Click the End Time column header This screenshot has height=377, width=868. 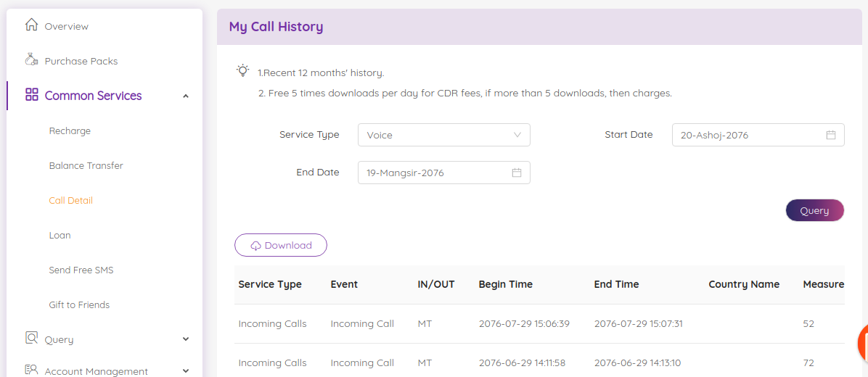(617, 284)
